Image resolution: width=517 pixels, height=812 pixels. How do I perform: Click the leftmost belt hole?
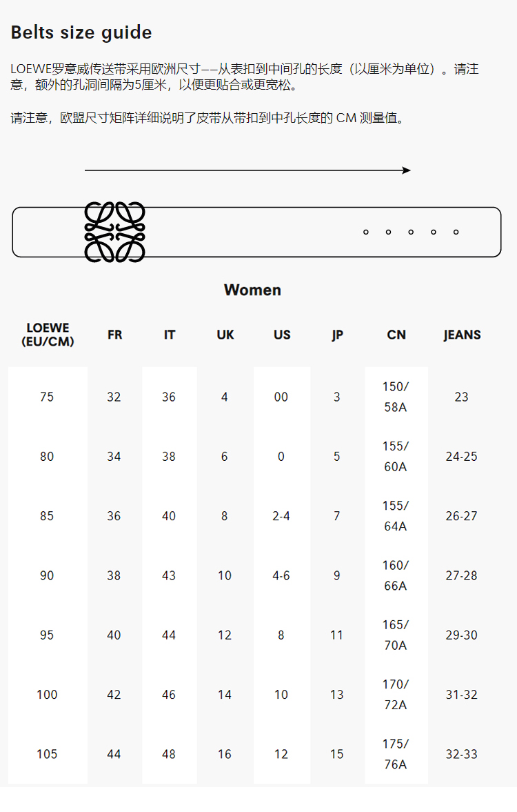point(366,232)
